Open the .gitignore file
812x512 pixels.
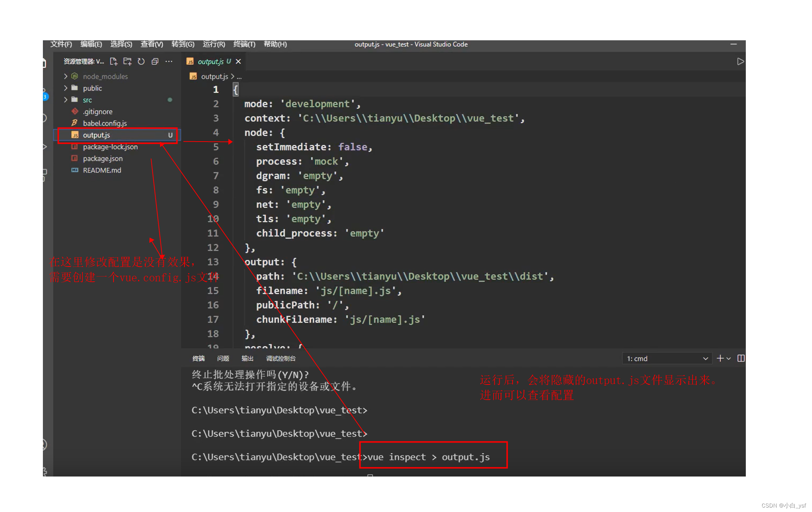[x=98, y=112]
